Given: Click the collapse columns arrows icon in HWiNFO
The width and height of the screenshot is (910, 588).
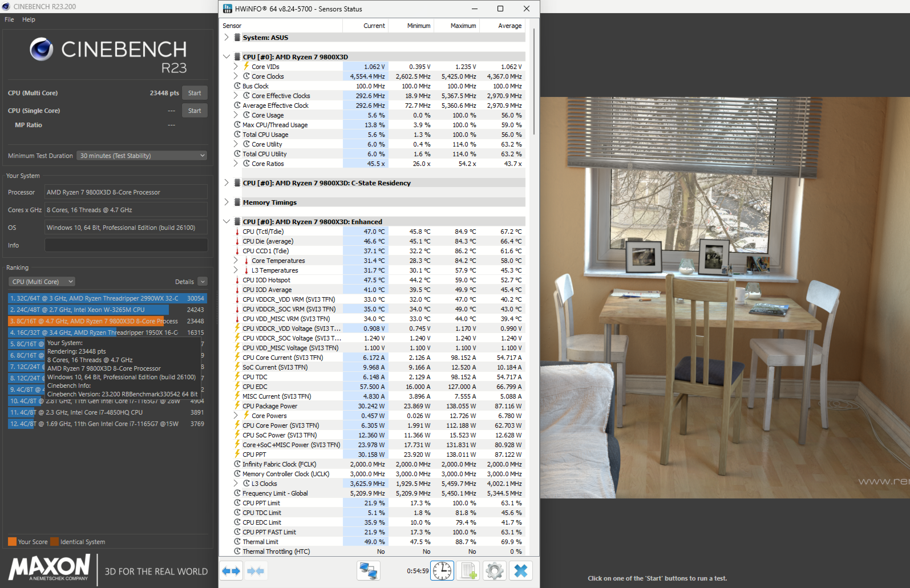Looking at the screenshot, I should click(256, 571).
